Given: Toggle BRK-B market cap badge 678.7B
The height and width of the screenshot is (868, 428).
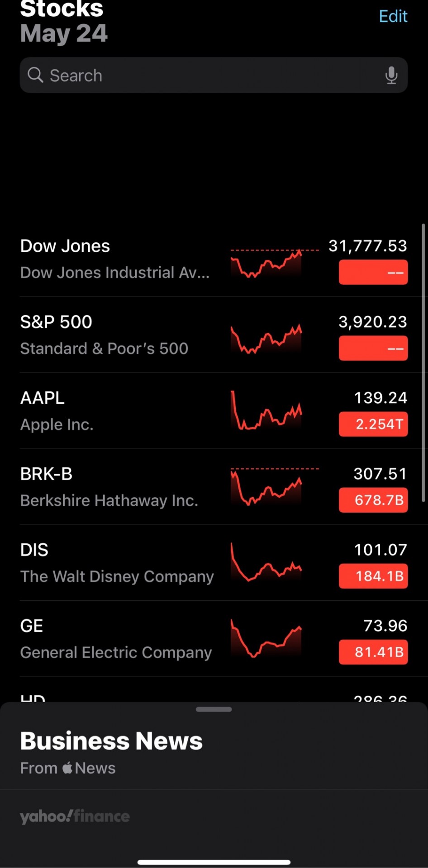Looking at the screenshot, I should (x=373, y=500).
